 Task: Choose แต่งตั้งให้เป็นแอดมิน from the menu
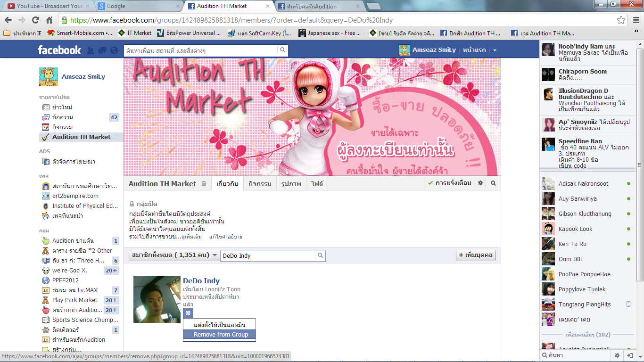[x=220, y=325]
